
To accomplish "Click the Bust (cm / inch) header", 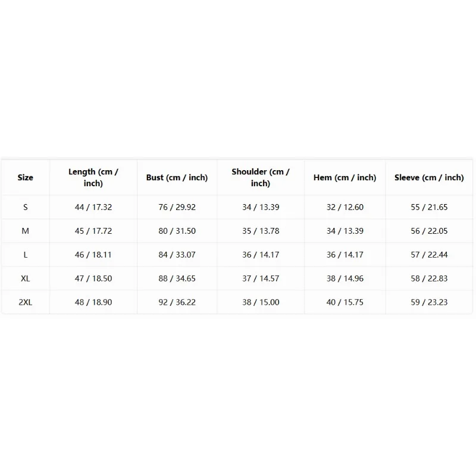I will point(177,177).
